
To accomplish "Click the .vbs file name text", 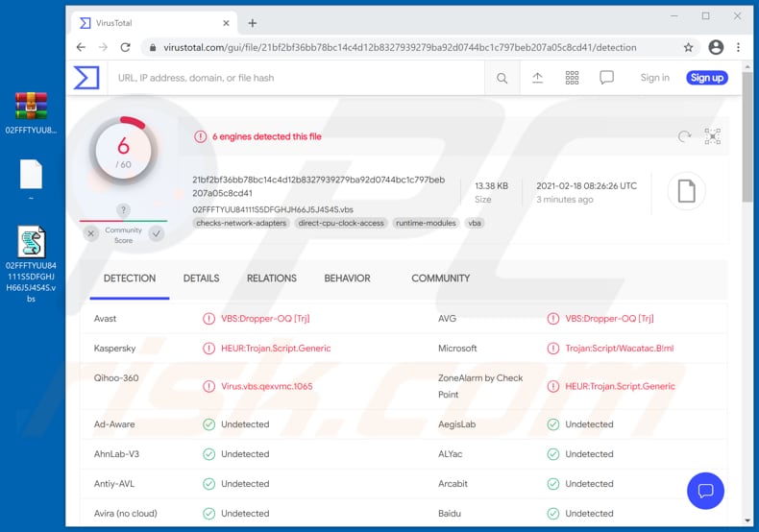I will (x=273, y=209).
